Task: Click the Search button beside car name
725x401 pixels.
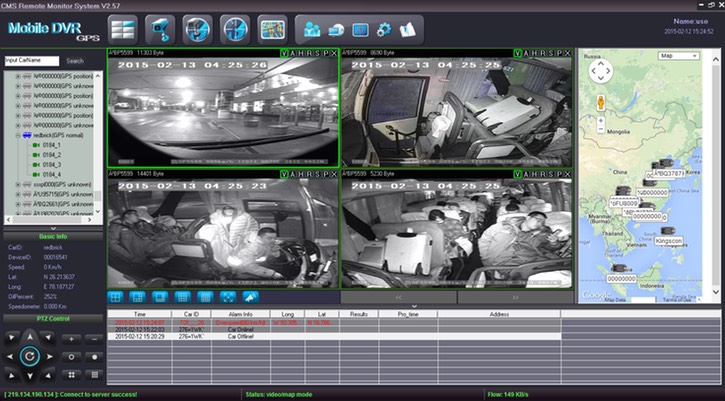Action: pyautogui.click(x=75, y=61)
